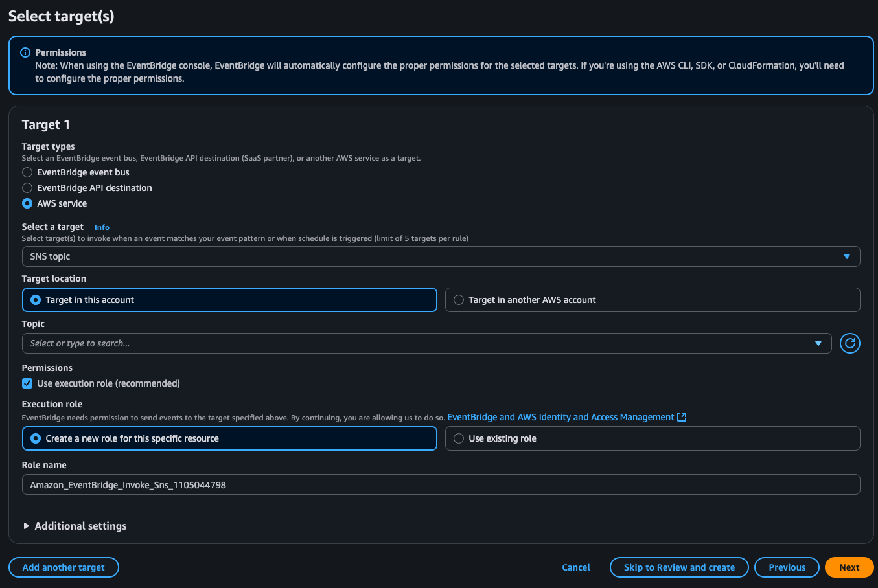Pick Create a new role for this resource

(36, 438)
